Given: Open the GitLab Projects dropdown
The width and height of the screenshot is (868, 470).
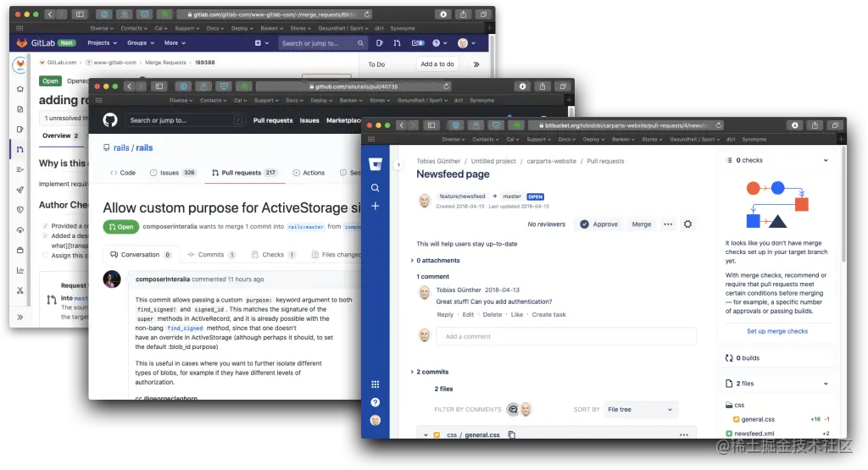Looking at the screenshot, I should pyautogui.click(x=103, y=42).
